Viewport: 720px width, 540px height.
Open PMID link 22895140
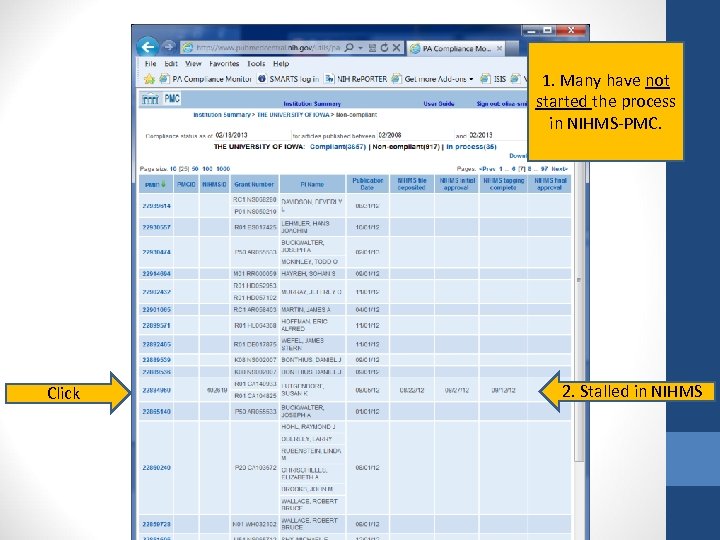coord(157,411)
